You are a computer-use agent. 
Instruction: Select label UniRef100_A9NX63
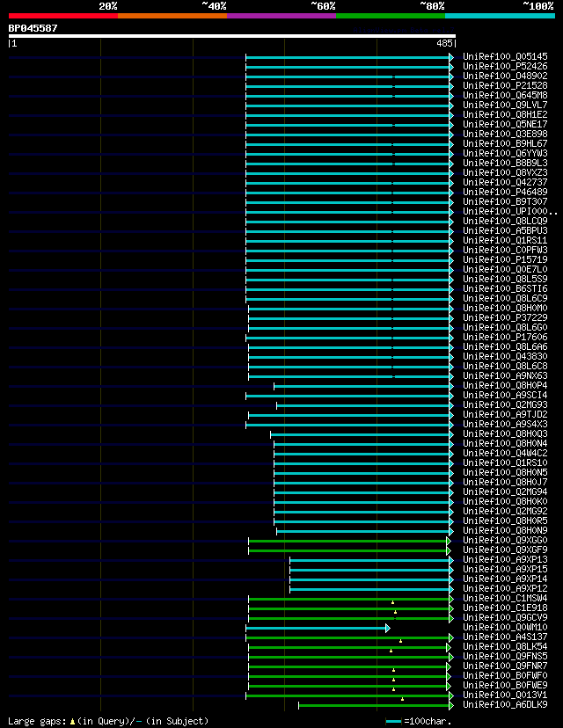(505, 375)
